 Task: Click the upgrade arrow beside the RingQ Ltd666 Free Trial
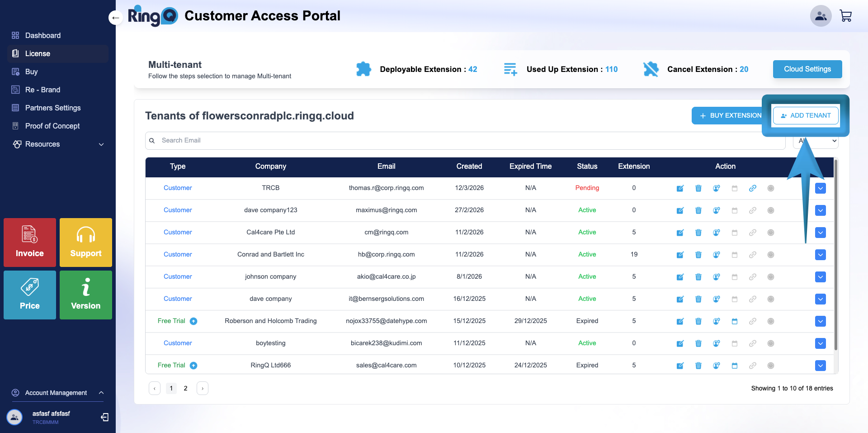193,366
